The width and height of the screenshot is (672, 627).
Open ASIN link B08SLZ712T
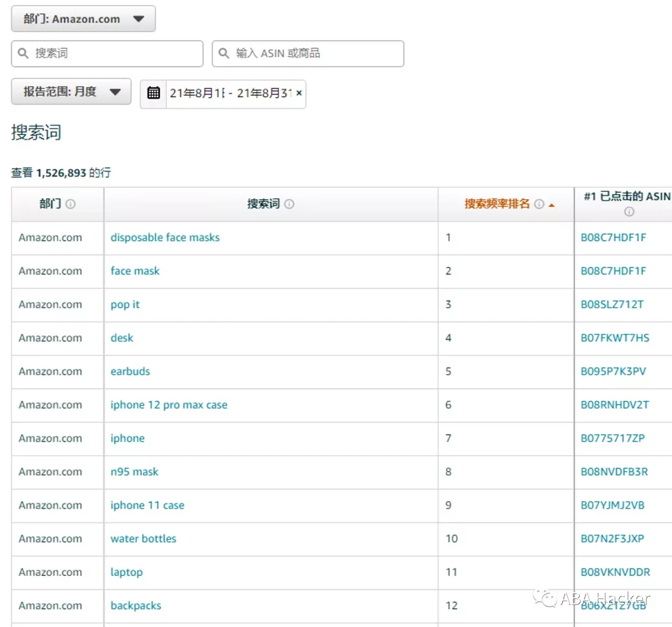point(612,304)
